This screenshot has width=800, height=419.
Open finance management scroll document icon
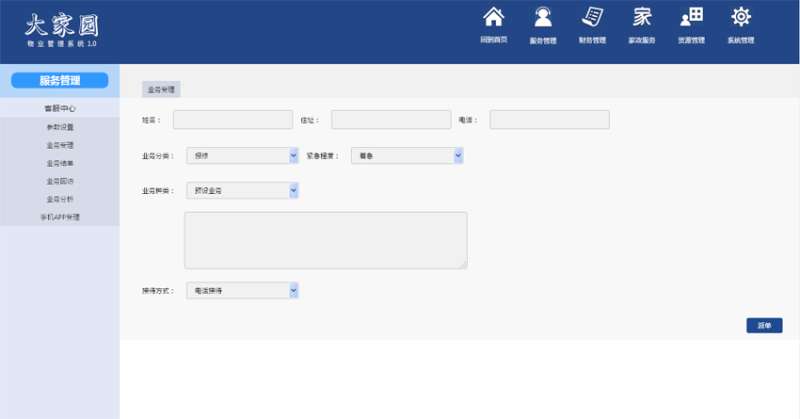(x=592, y=17)
